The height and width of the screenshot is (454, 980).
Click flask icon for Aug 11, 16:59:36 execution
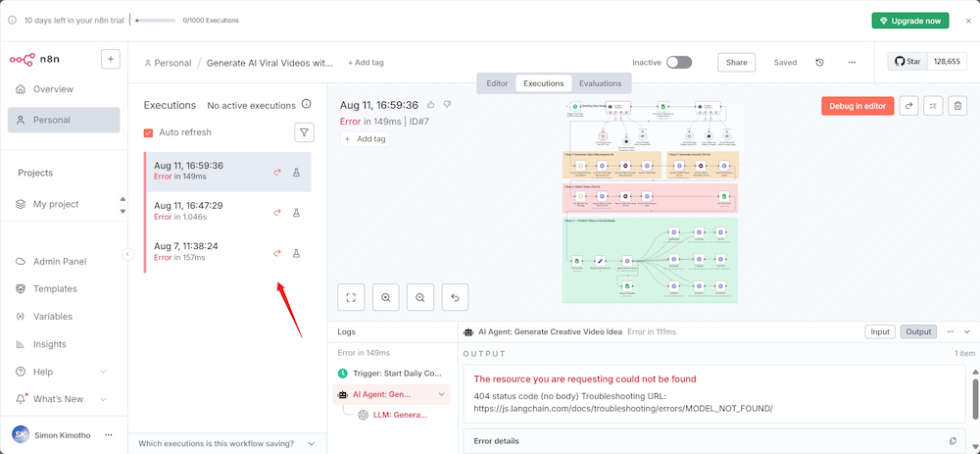coord(297,172)
